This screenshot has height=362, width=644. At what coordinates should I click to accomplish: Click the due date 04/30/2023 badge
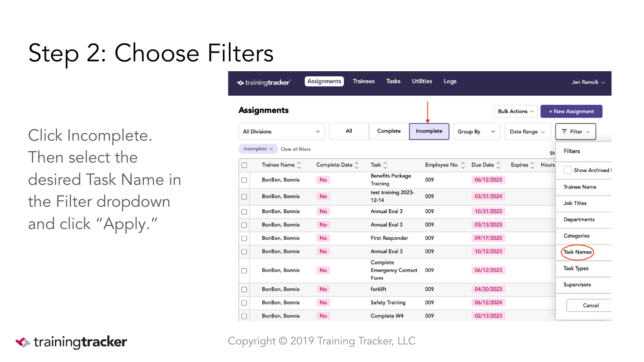pyautogui.click(x=488, y=290)
